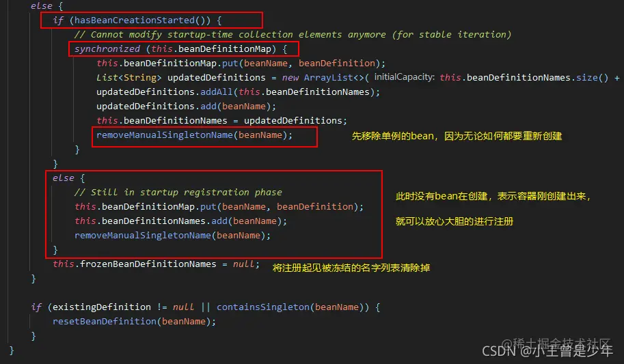
Task: Click removeManualSingletonName call in inner else block
Action: click(172, 236)
